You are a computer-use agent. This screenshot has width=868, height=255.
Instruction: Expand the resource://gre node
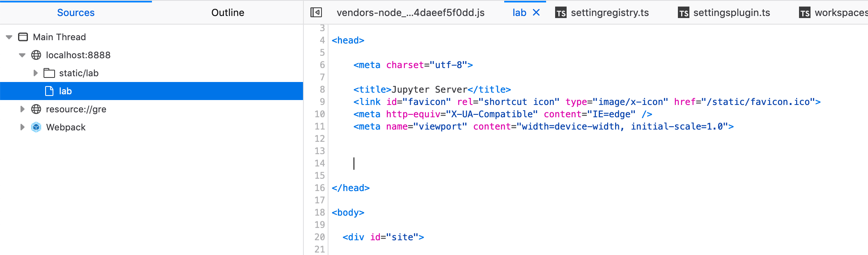pos(22,109)
